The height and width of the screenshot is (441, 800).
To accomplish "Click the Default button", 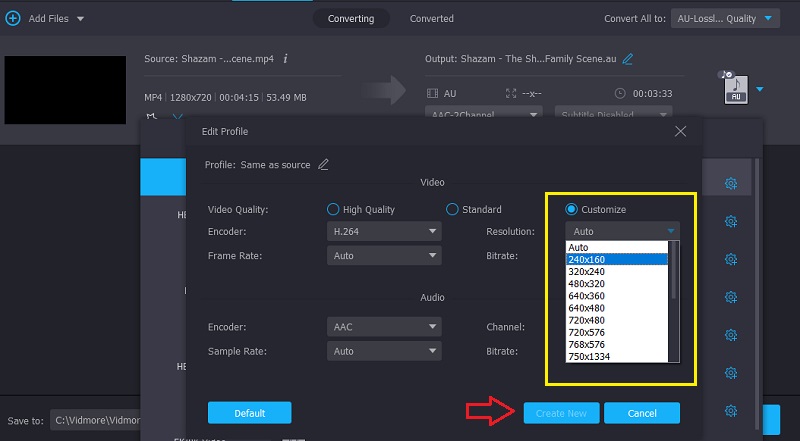I will pyautogui.click(x=249, y=413).
